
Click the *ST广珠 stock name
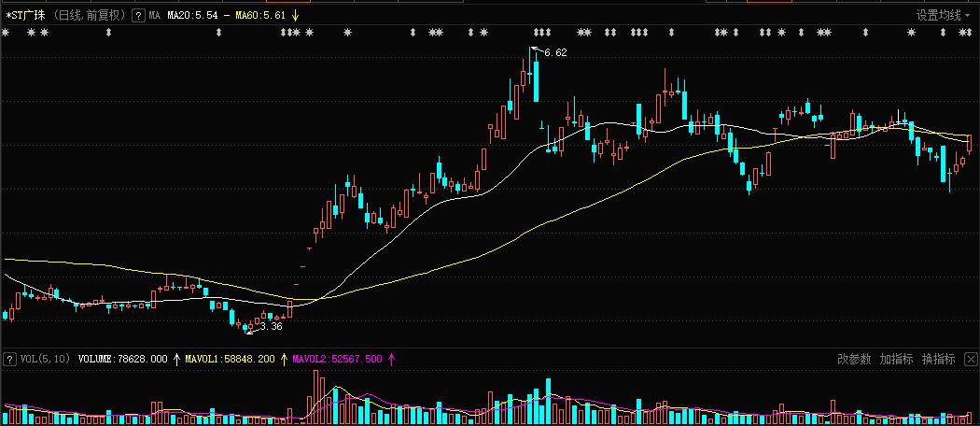point(23,15)
